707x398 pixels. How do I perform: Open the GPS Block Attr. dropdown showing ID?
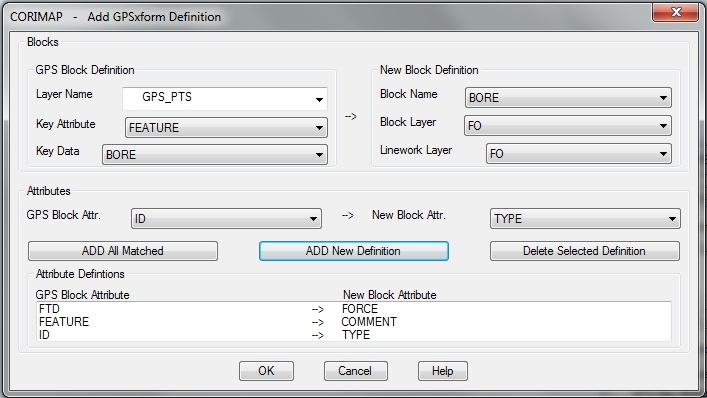click(226, 219)
